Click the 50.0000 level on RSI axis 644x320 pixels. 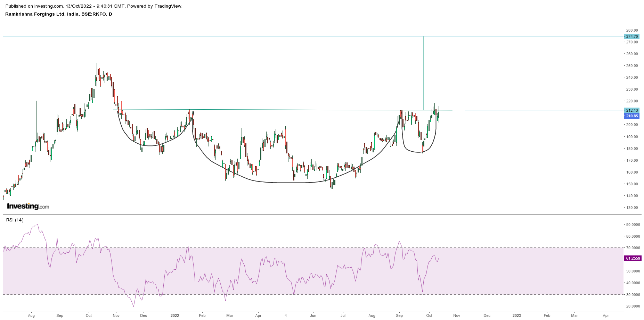(633, 271)
